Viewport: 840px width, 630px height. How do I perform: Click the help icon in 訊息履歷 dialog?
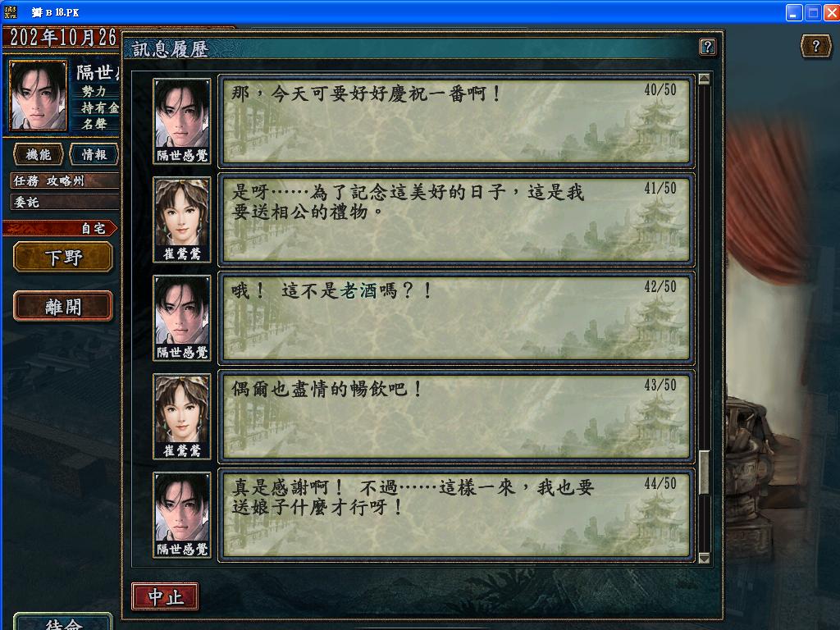click(x=708, y=47)
